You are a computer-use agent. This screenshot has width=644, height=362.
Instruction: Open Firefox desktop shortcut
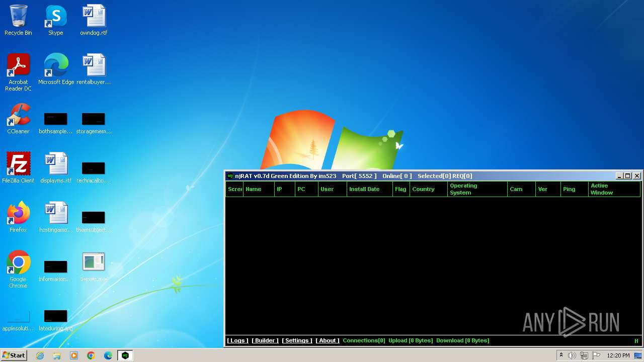pyautogui.click(x=18, y=217)
